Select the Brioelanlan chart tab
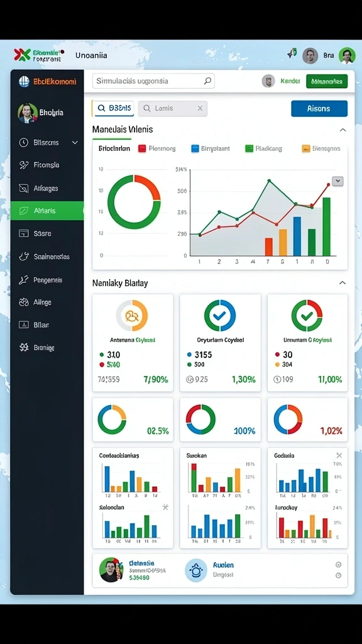Viewport: 362px width, 644px height. tap(114, 148)
